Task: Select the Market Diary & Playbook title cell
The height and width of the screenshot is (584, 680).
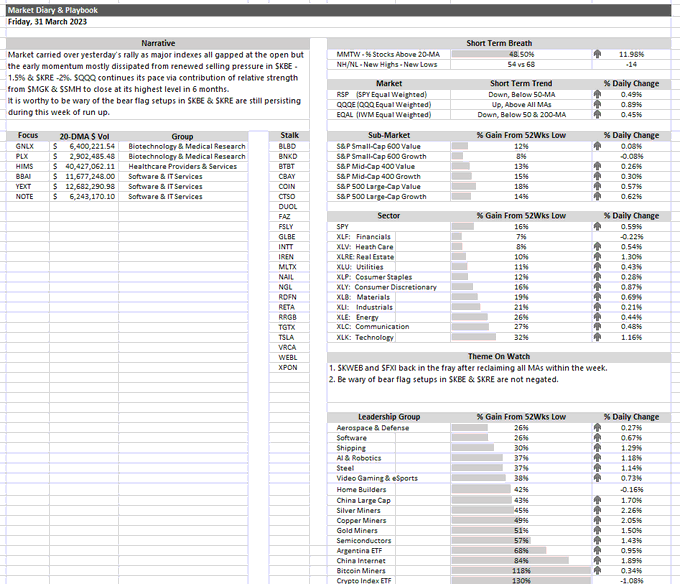Action: click(x=339, y=10)
